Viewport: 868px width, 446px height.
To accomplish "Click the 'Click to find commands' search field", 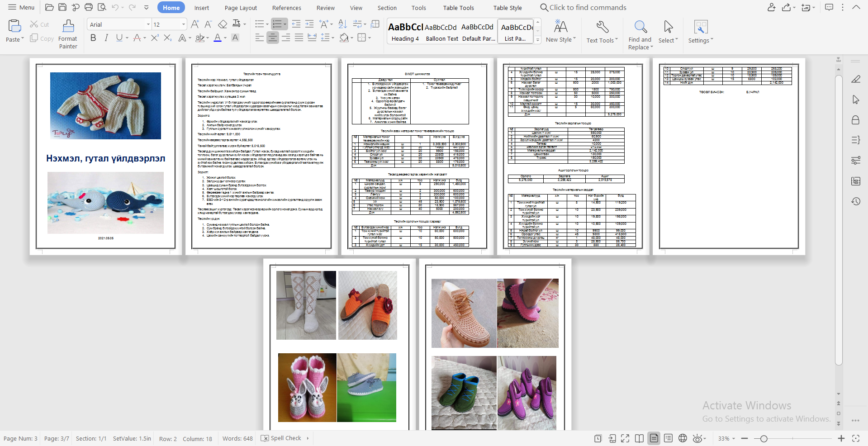I will (x=583, y=7).
